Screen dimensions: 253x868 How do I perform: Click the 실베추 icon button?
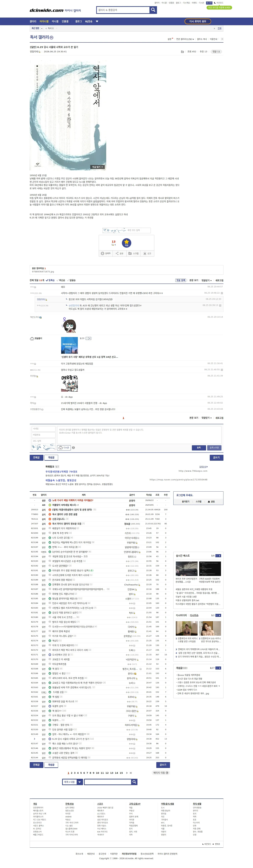pyautogui.click(x=106, y=253)
